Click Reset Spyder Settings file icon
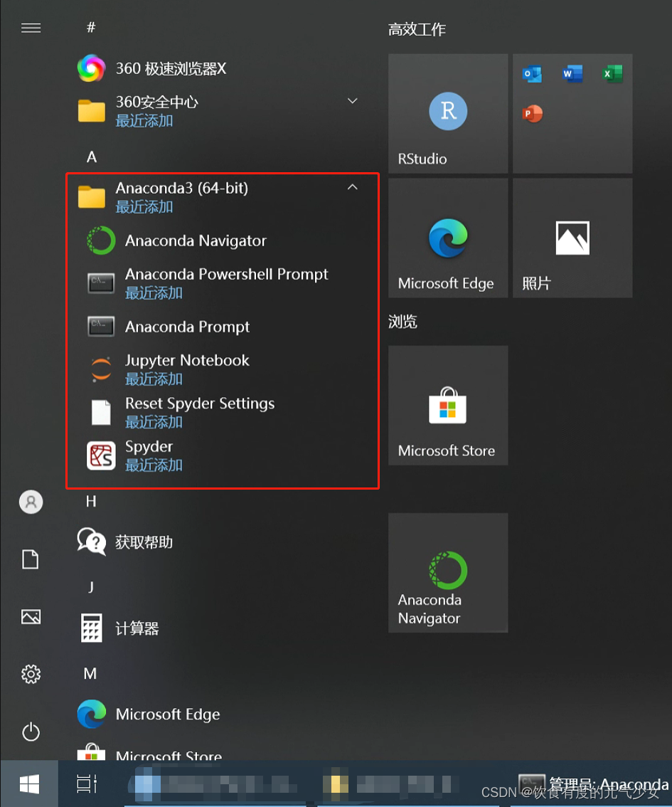The height and width of the screenshot is (807, 672). [x=101, y=412]
